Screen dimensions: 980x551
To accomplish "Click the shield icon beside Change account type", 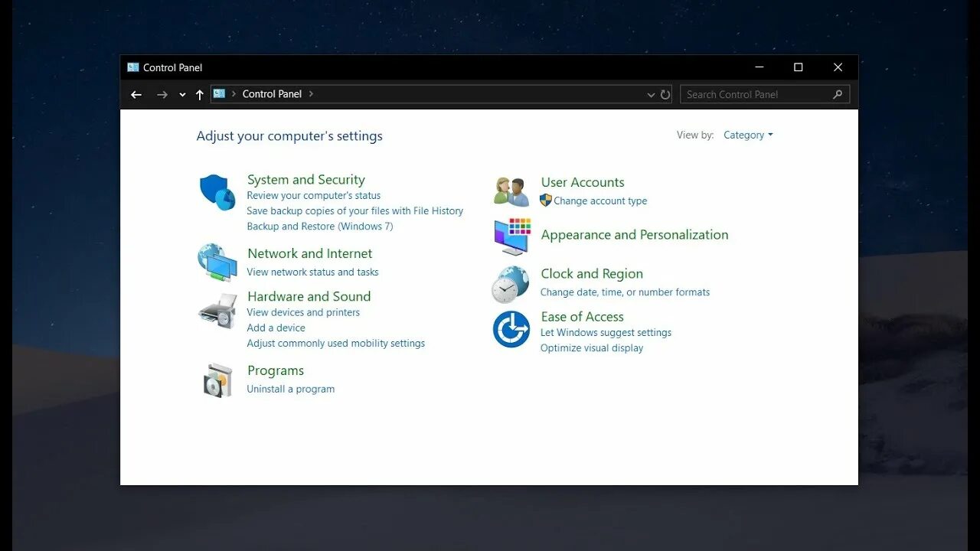I will (x=545, y=200).
